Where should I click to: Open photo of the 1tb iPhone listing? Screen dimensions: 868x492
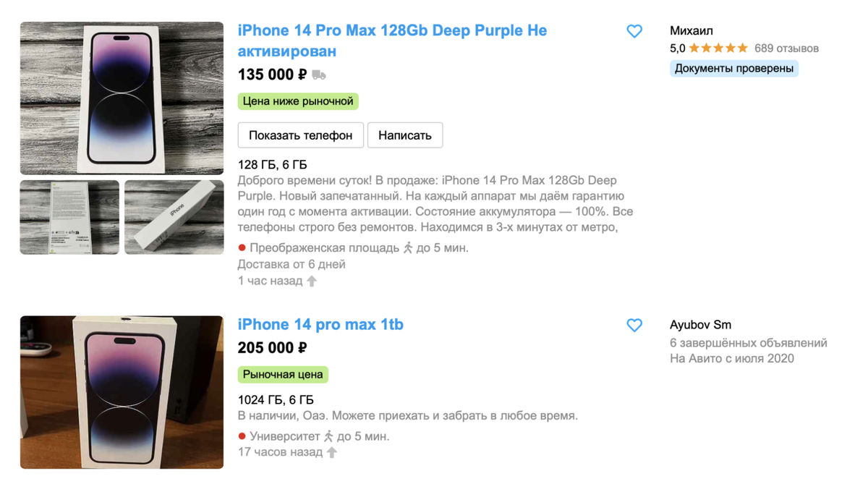point(122,392)
